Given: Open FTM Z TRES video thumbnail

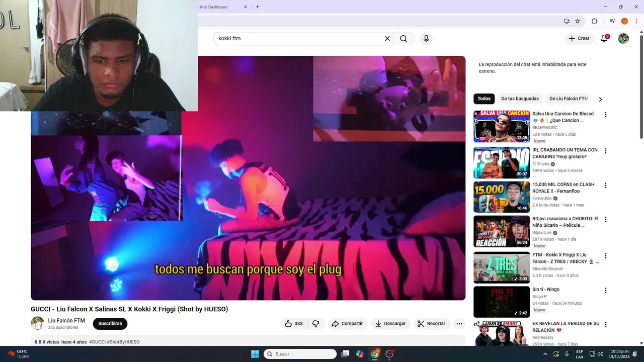Looking at the screenshot, I should (502, 267).
